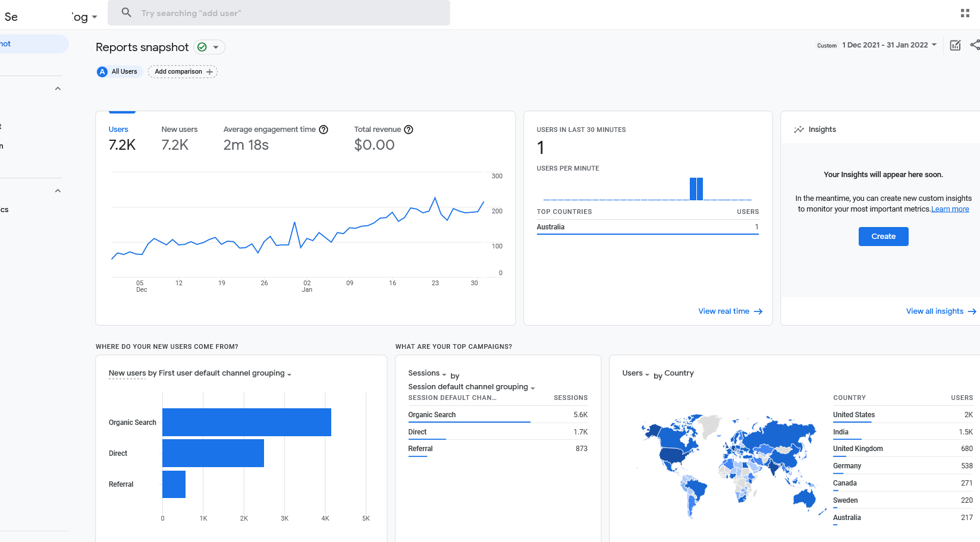Click Organic Search sessions row
The height and width of the screenshot is (542, 980).
point(498,415)
